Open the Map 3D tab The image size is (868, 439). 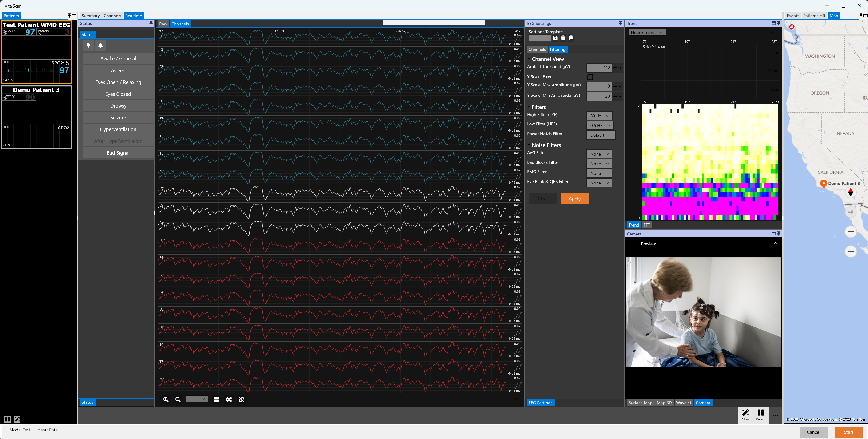pos(664,403)
